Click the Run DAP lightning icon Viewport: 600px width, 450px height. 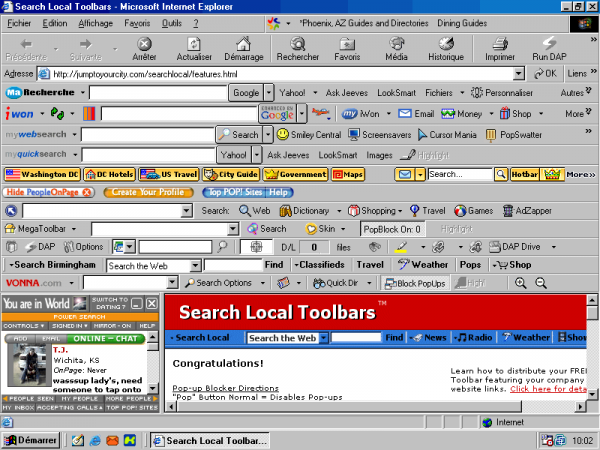[549, 43]
